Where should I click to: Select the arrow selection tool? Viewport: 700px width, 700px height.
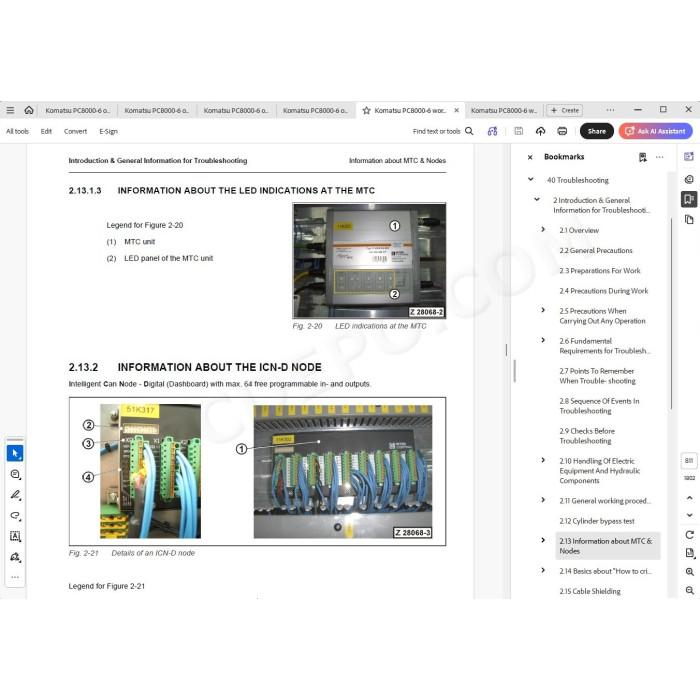tap(15, 453)
